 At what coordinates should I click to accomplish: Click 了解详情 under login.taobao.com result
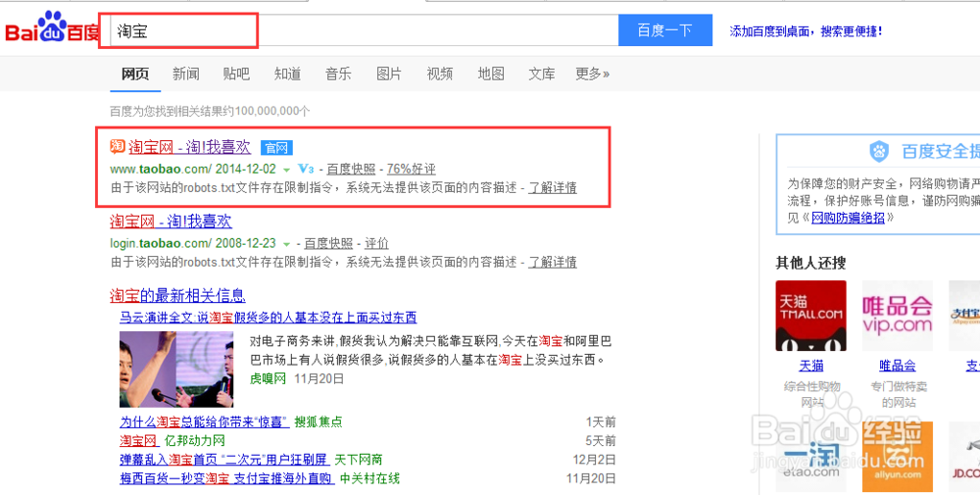[553, 262]
